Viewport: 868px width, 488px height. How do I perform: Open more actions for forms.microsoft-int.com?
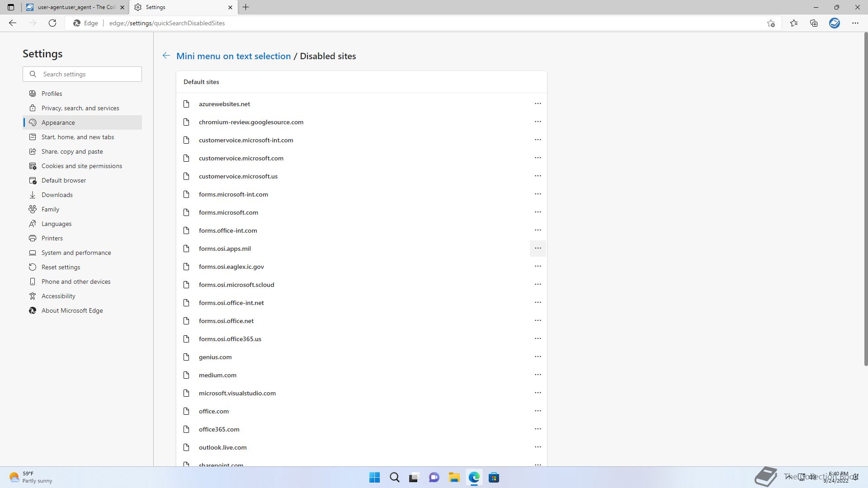pos(538,194)
